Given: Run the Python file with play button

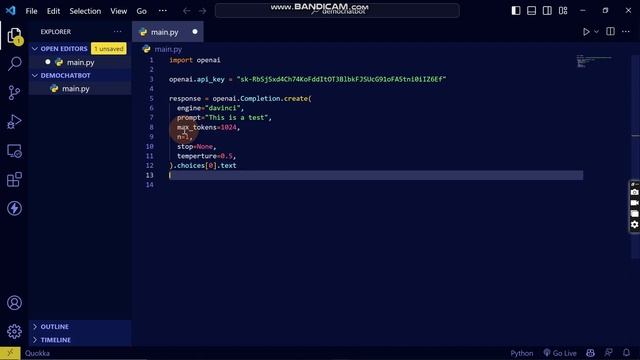Looking at the screenshot, I should [x=586, y=31].
